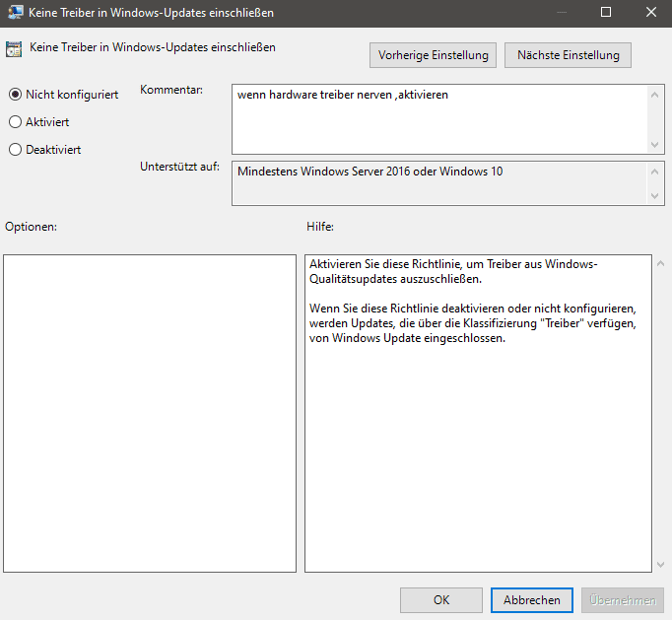Click the Unterstützt auf scroll up arrow
Screen dimensions: 672x620
click(654, 172)
